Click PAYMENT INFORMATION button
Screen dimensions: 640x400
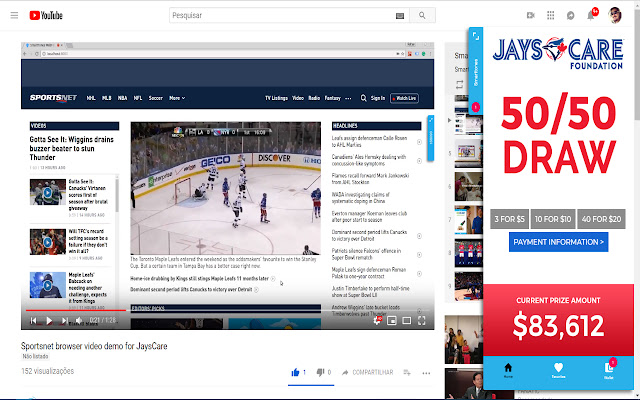[558, 242]
